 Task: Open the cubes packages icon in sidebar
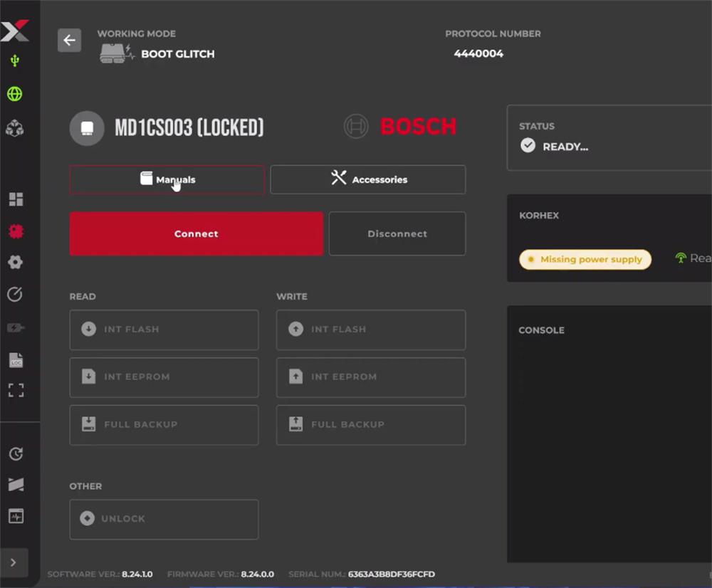(x=14, y=128)
